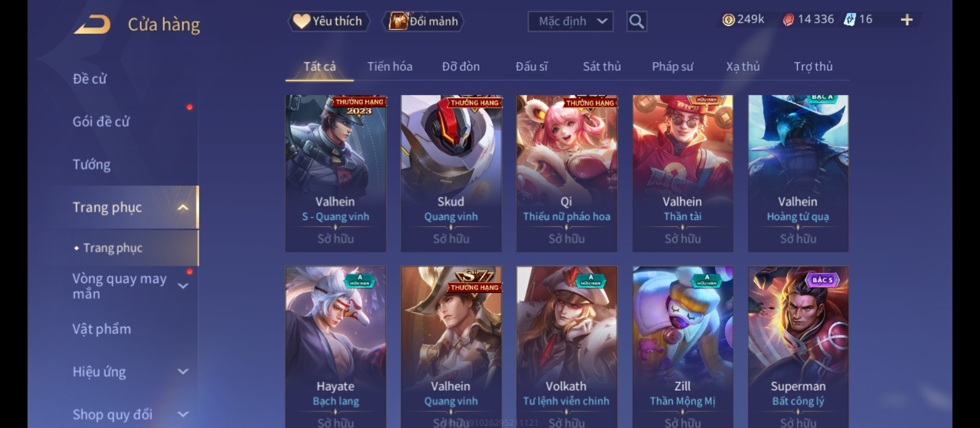Collapse the Trang phục sidebar section
Viewport: 980px width, 428px height.
183,207
